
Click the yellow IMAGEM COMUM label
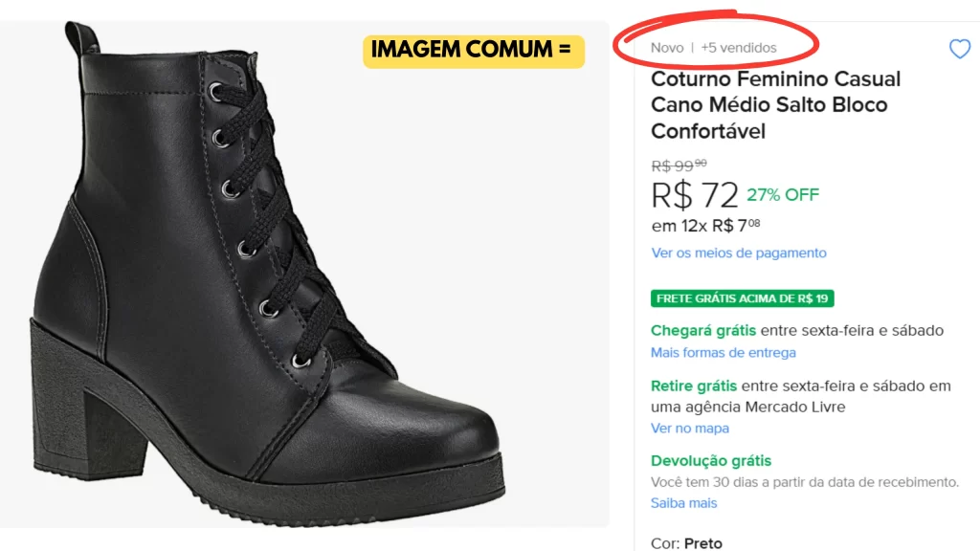point(473,49)
